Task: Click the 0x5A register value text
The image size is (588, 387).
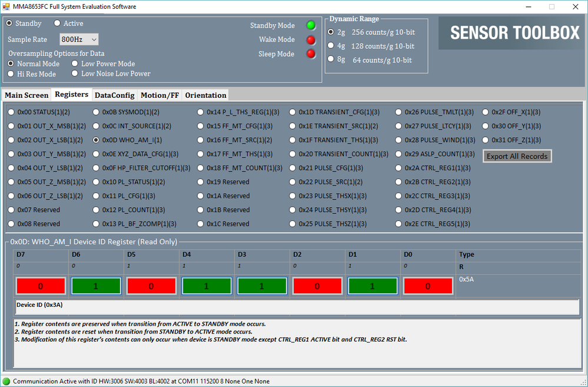Action: tap(467, 279)
